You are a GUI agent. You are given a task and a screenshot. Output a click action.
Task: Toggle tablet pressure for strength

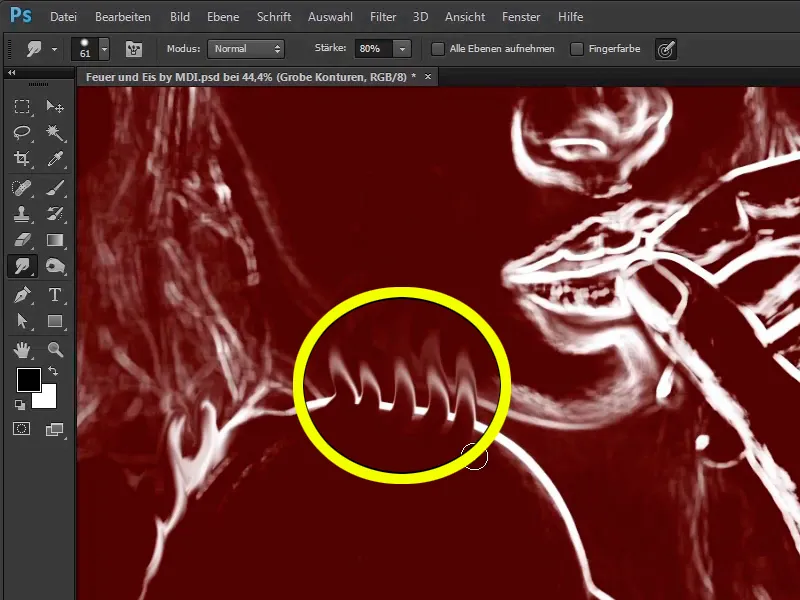click(x=666, y=49)
